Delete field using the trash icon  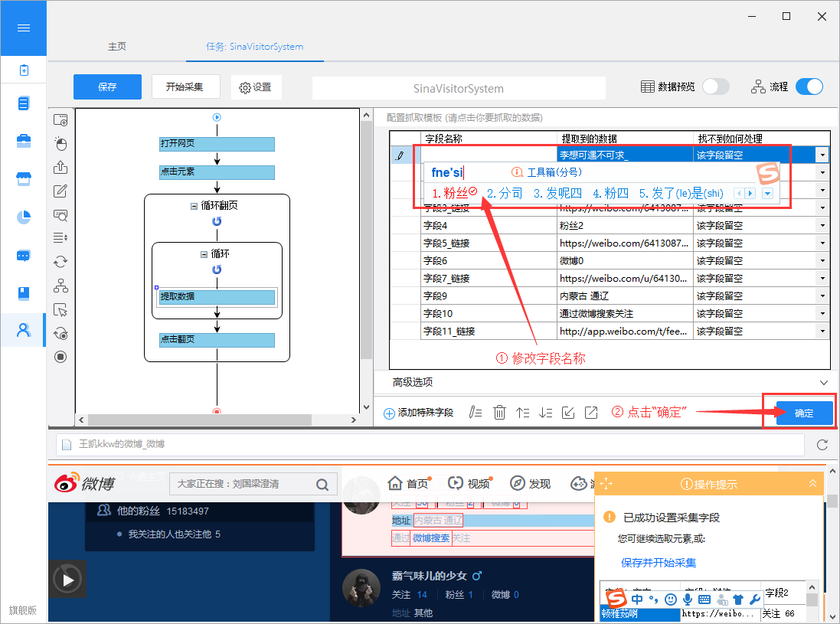coord(499,412)
